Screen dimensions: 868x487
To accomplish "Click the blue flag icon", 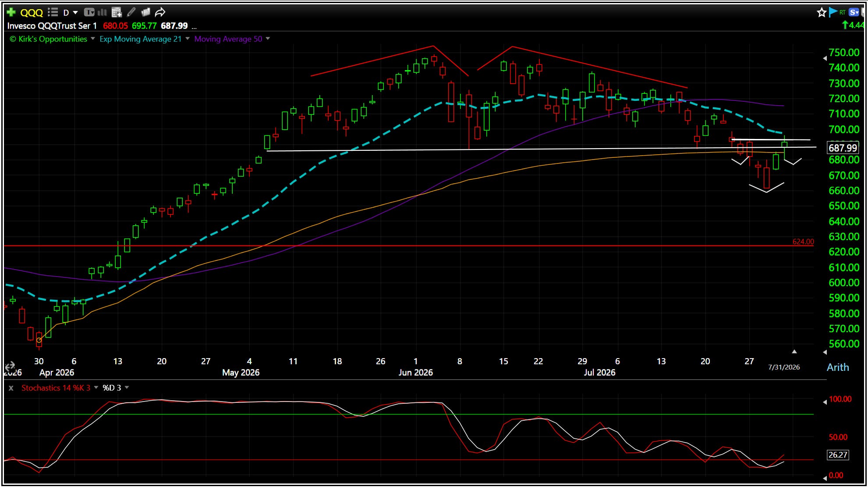I will pos(833,12).
